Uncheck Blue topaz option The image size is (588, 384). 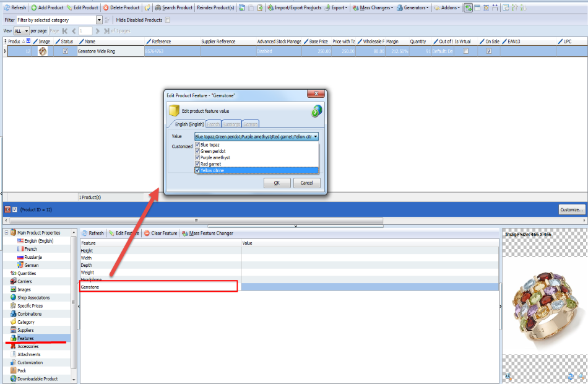(x=197, y=144)
